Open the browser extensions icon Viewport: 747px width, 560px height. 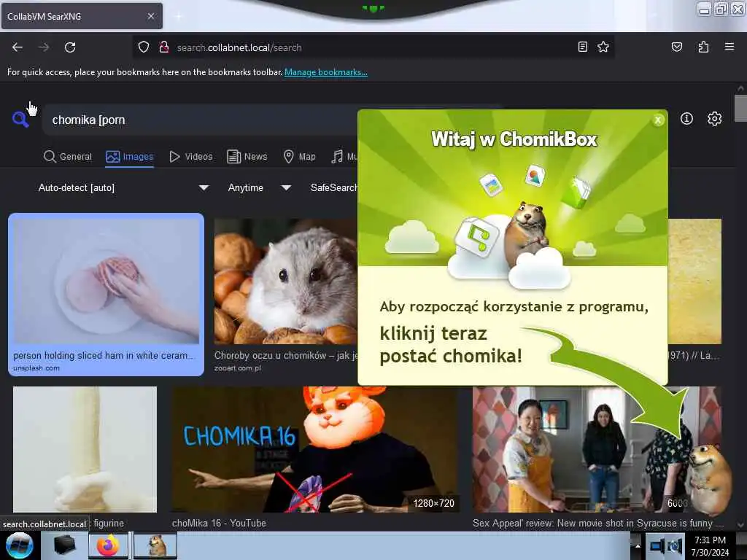[703, 47]
